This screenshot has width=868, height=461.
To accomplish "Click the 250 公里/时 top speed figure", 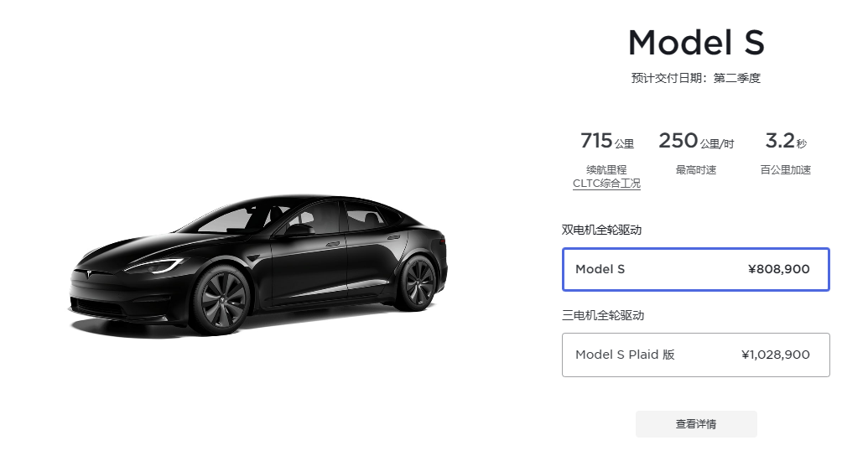I will pyautogui.click(x=696, y=141).
